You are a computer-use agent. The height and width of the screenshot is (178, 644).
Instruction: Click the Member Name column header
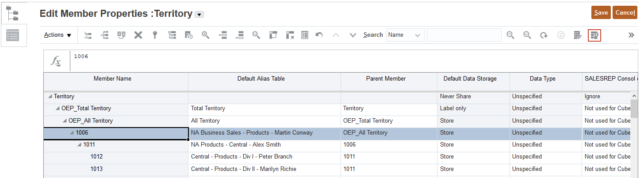[x=116, y=81]
